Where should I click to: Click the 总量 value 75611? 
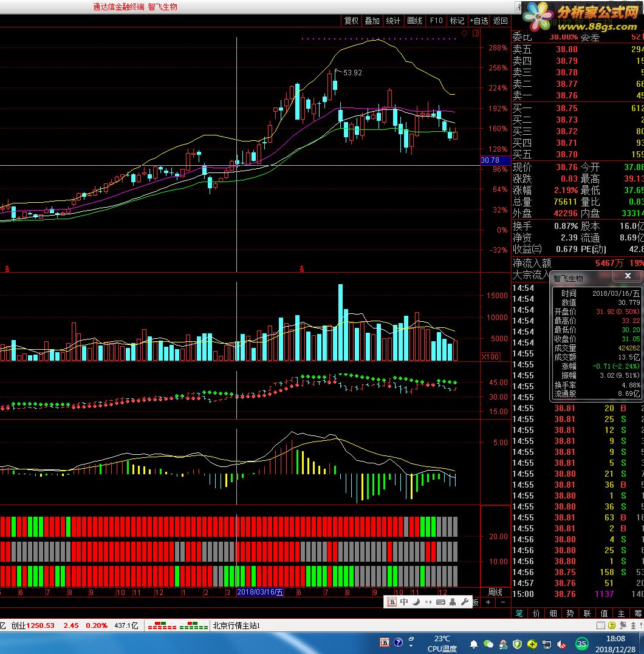566,202
